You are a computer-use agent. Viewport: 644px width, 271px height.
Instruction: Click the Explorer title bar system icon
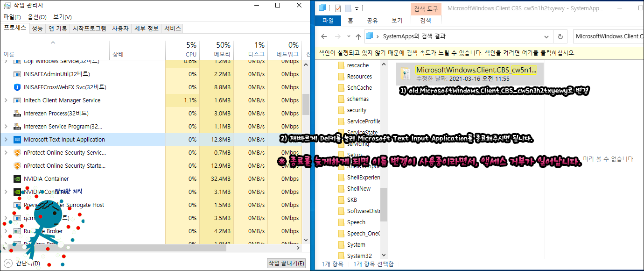coord(322,8)
